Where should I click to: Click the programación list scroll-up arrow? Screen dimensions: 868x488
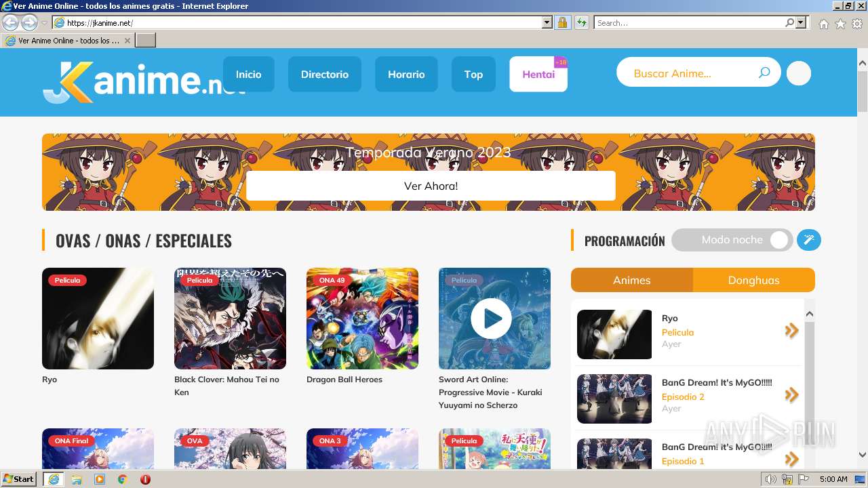(809, 314)
